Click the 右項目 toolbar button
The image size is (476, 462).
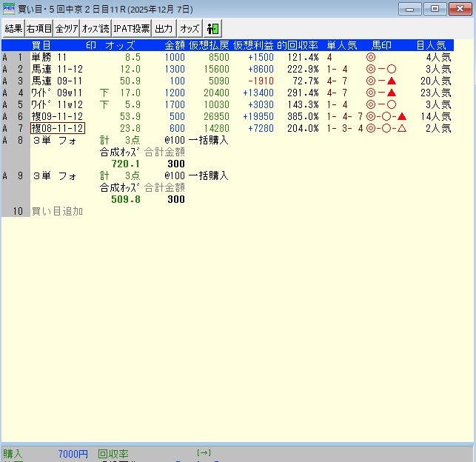[38, 29]
